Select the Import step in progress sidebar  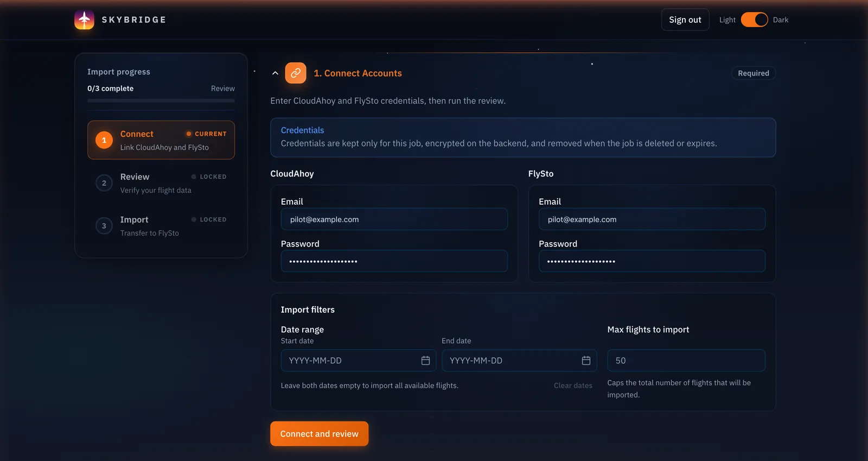(161, 226)
